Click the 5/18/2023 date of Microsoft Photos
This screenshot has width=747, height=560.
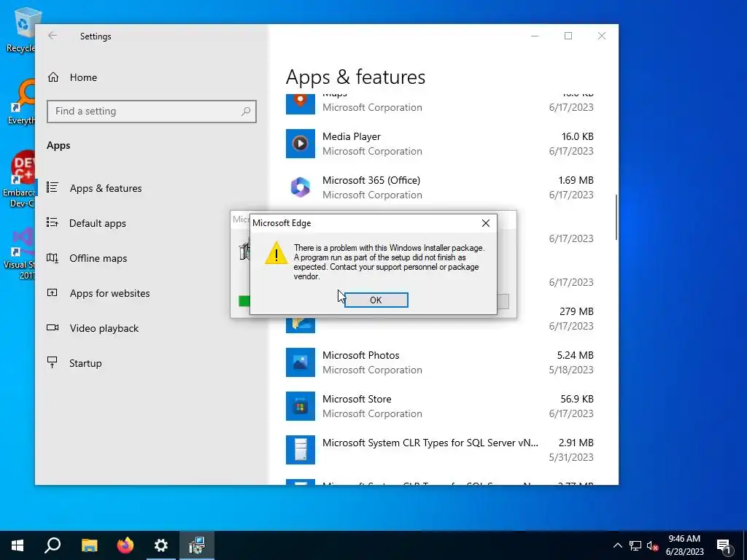tap(571, 370)
